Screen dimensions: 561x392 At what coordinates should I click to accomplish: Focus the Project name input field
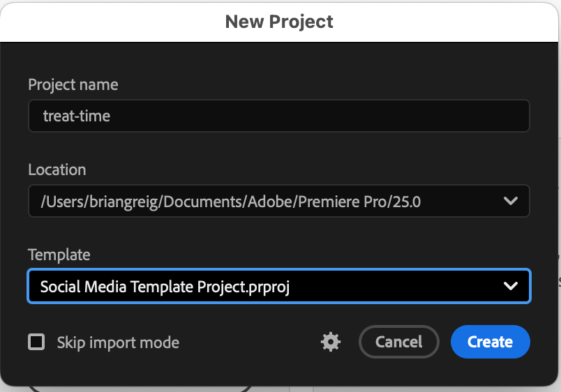click(x=279, y=116)
